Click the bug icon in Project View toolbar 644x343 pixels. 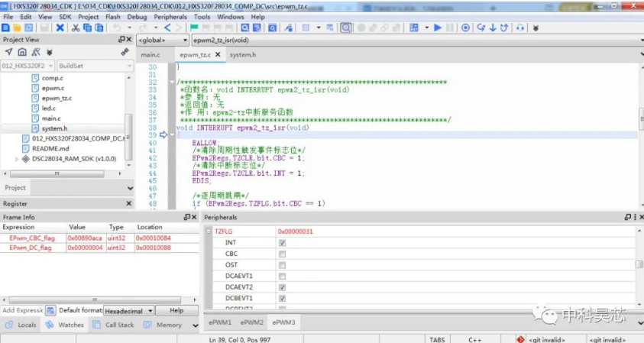(50, 52)
